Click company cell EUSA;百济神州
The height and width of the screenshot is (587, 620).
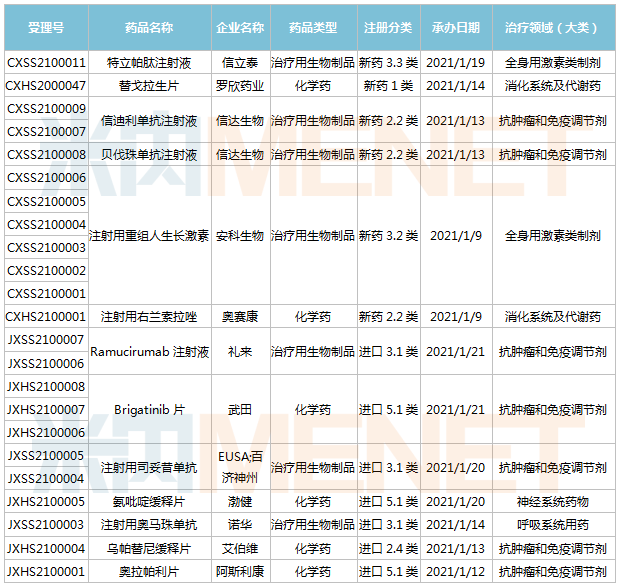click(240, 467)
